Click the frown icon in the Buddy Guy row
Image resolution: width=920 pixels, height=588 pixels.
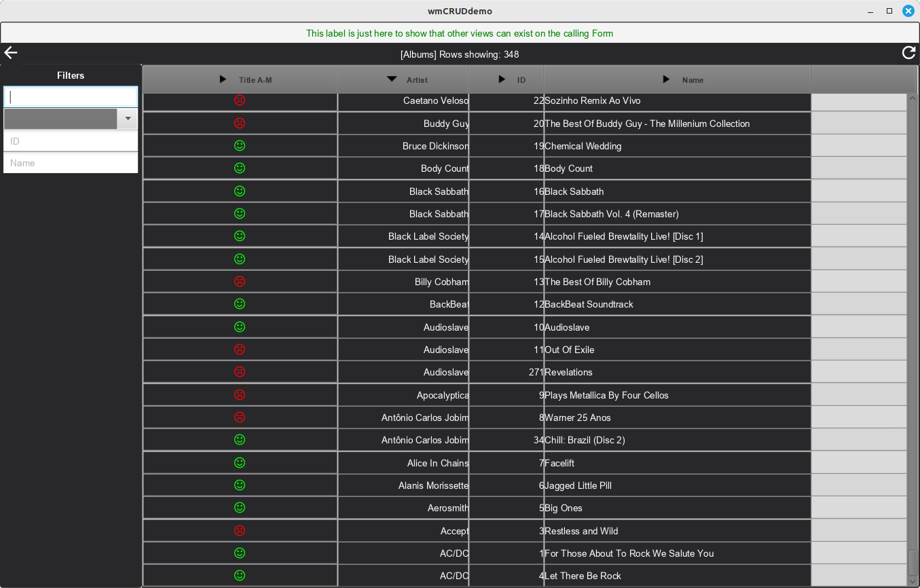(x=240, y=124)
